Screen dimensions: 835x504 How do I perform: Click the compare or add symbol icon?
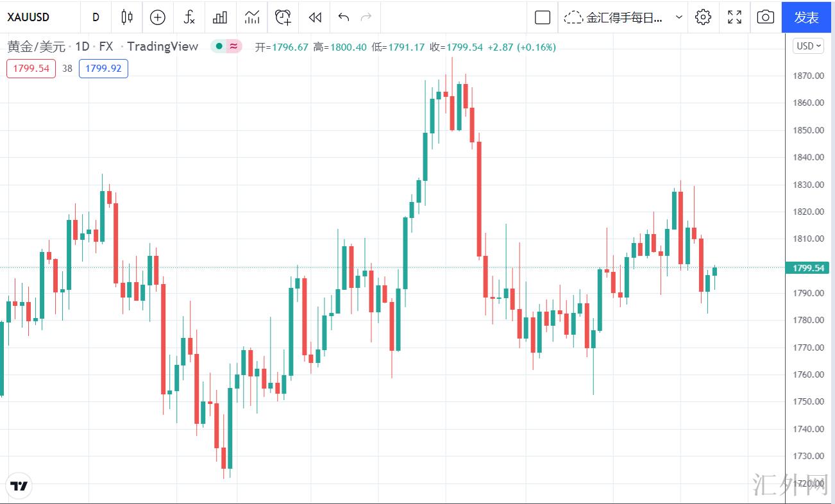(158, 17)
